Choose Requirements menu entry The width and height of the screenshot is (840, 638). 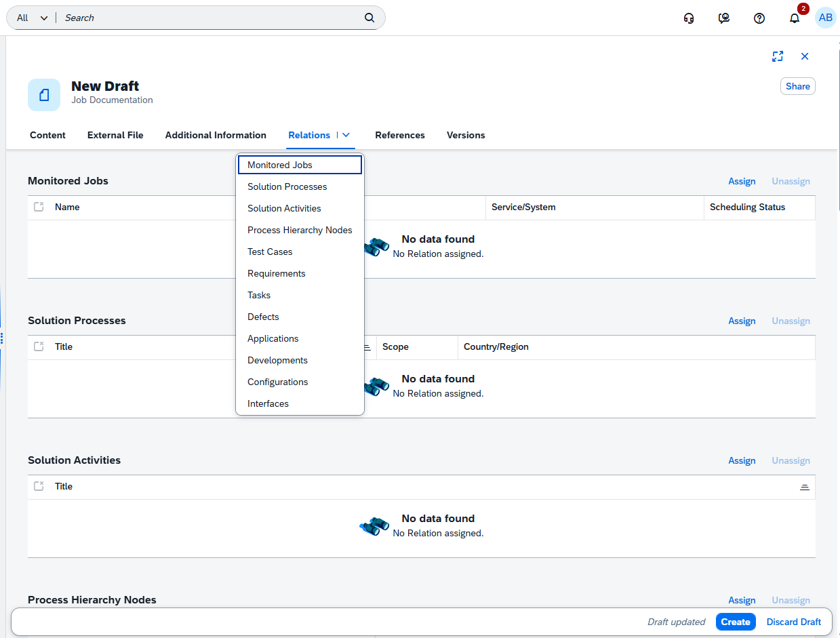300,273
